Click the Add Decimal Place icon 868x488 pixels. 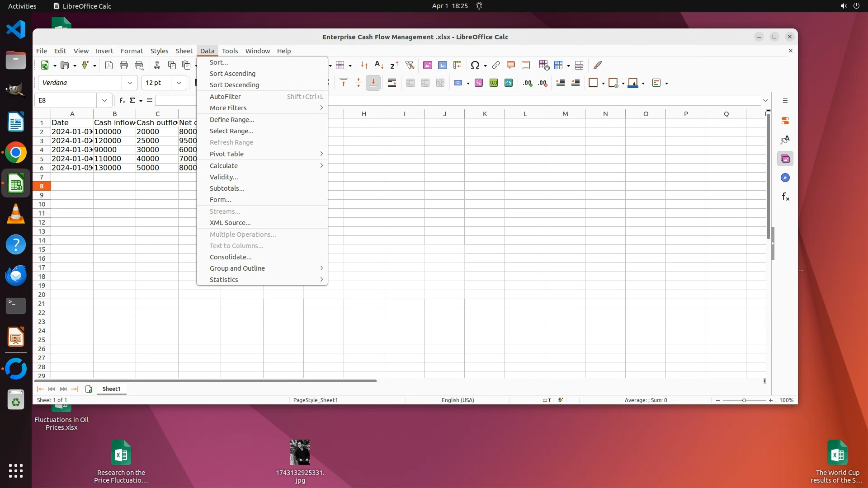click(527, 83)
